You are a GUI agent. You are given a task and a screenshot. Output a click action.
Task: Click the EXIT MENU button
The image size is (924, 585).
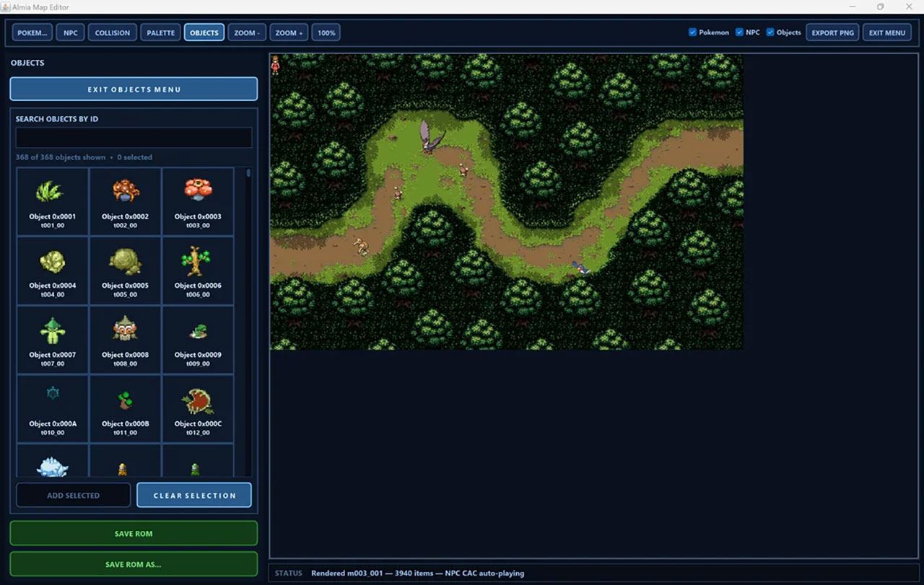pyautogui.click(x=887, y=32)
